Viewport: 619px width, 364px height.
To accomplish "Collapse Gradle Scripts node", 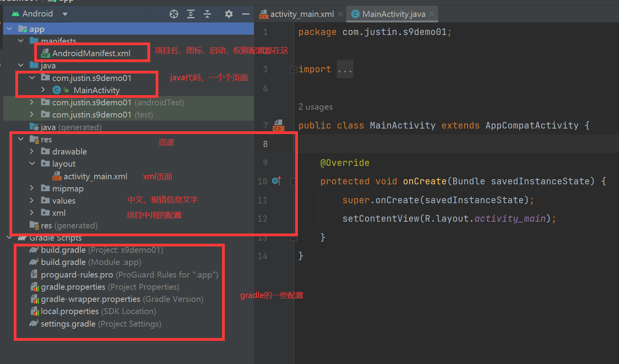I will pos(9,237).
